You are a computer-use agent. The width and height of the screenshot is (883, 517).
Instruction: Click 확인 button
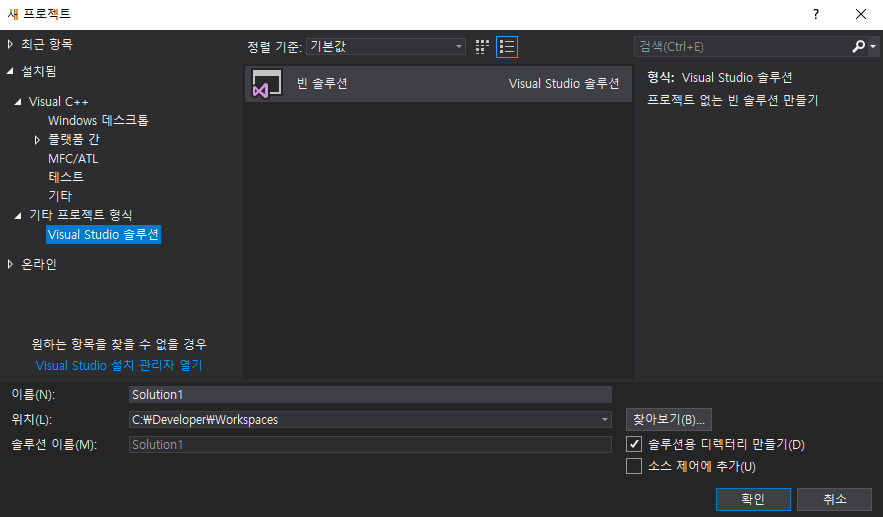point(753,499)
